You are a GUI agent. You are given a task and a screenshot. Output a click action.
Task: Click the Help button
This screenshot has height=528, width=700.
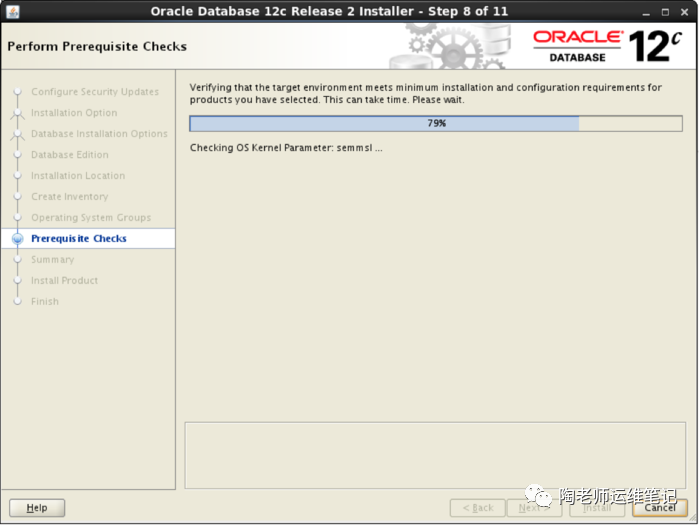(37, 507)
